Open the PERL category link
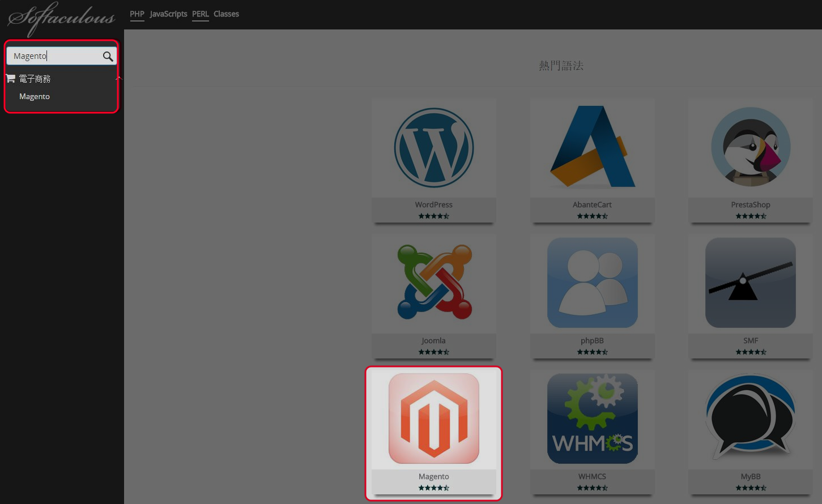 click(x=200, y=14)
